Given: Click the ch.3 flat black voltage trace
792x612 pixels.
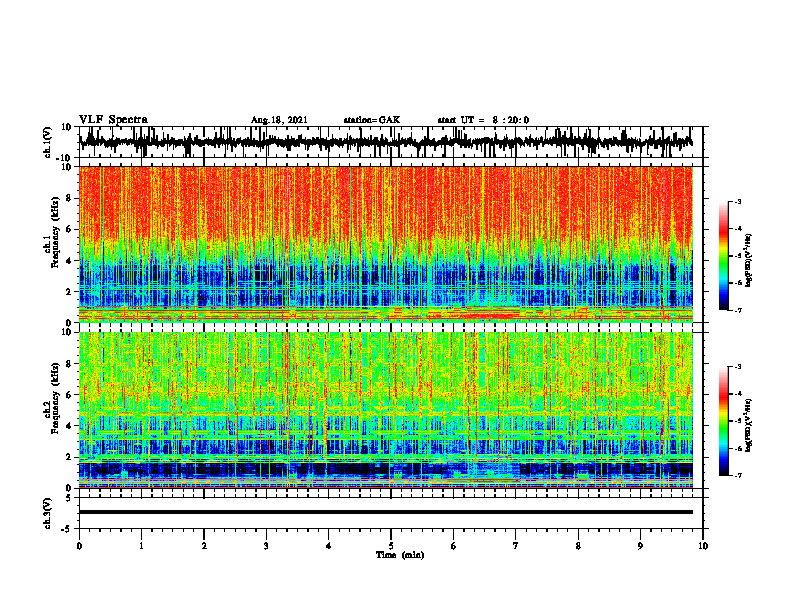Looking at the screenshot, I should point(385,512).
